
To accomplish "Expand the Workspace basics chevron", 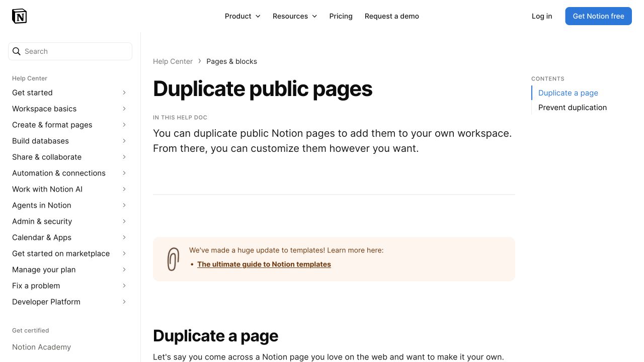I will click(x=124, y=109).
